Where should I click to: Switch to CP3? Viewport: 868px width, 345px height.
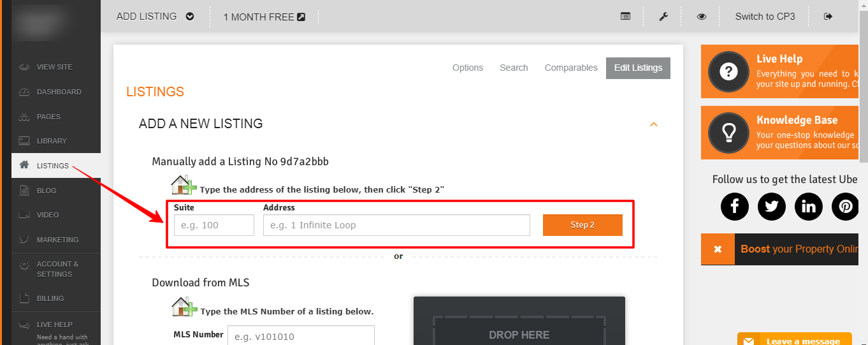coord(765,17)
